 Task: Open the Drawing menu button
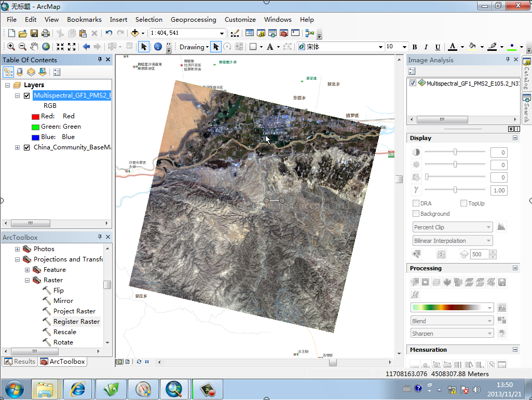point(194,47)
